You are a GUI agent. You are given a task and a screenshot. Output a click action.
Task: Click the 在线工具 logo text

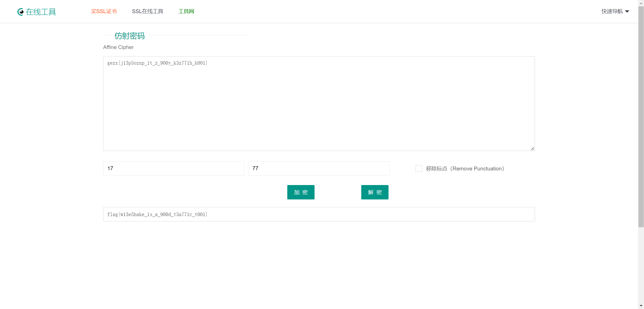click(x=41, y=12)
